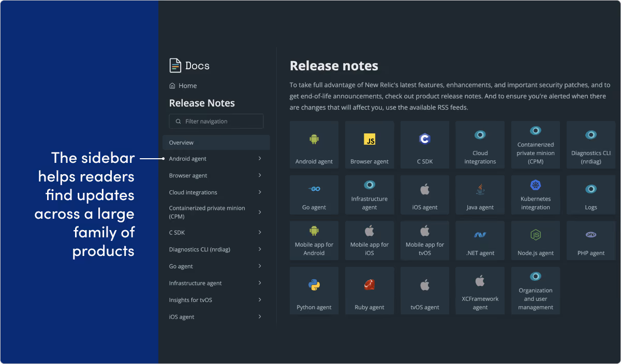The width and height of the screenshot is (621, 364).
Task: Open the Kubernetes integration tile icon
Action: [x=536, y=185]
